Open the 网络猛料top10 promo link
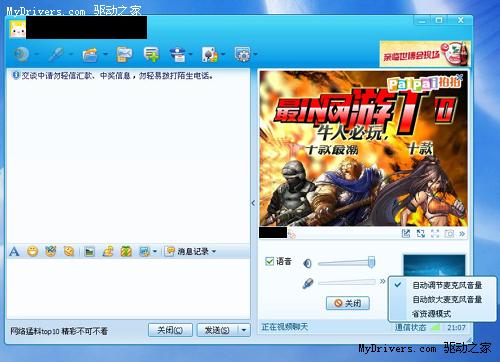The image size is (500, 362). click(x=59, y=331)
